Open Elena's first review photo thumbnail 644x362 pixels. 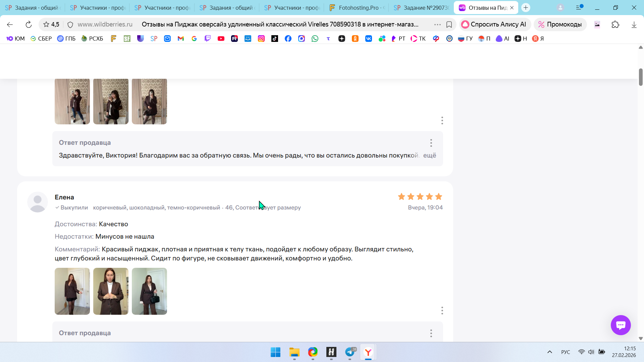tap(72, 291)
